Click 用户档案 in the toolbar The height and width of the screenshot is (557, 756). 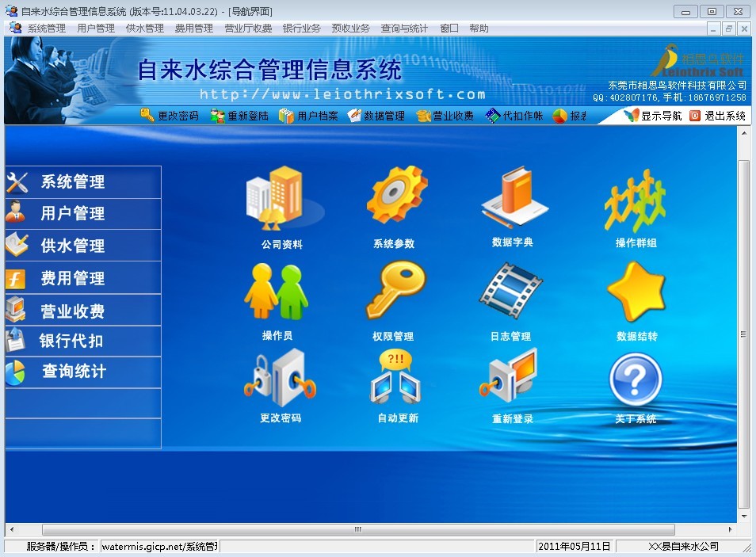tap(309, 116)
